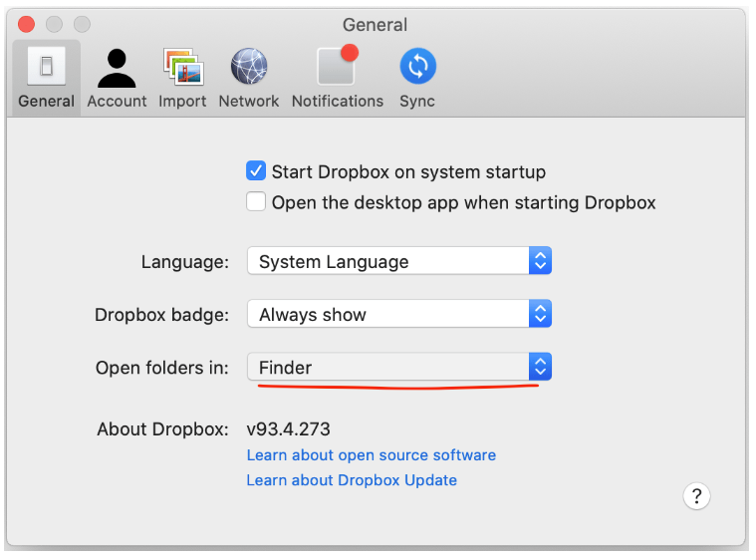The height and width of the screenshot is (560, 756).
Task: Click the Notifications icon with red badge
Action: pos(337,66)
